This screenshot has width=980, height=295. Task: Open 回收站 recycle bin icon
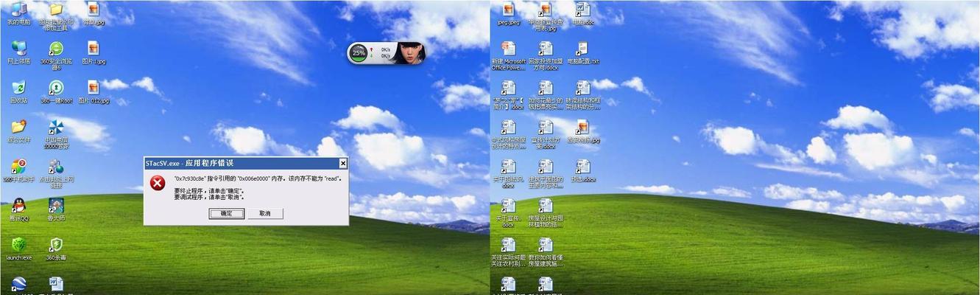[x=18, y=91]
